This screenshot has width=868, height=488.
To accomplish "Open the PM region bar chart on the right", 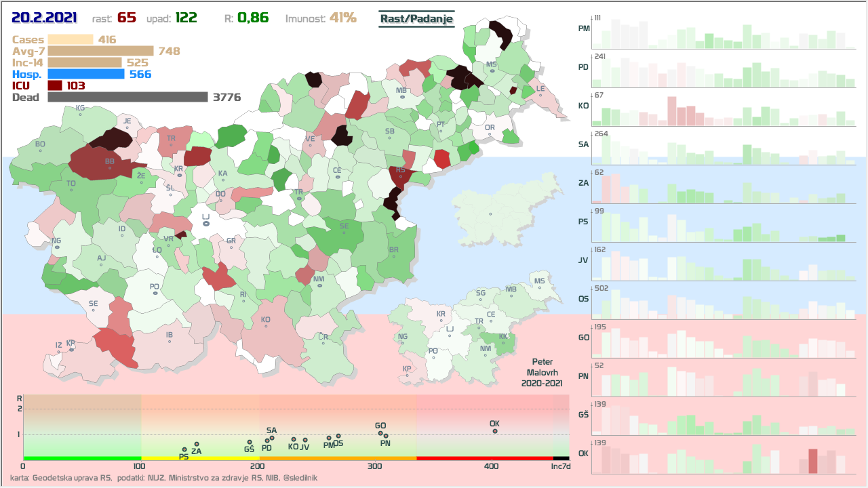I will pos(719,33).
